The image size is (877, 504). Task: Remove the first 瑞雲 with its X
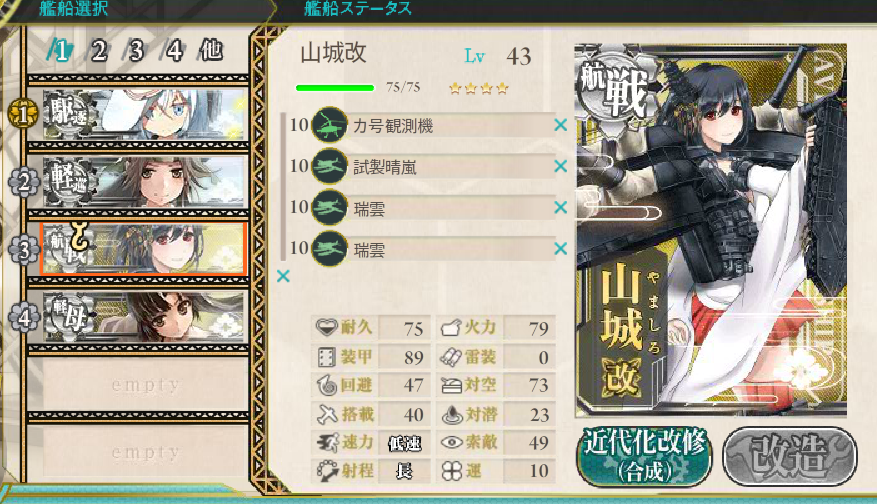[x=560, y=208]
